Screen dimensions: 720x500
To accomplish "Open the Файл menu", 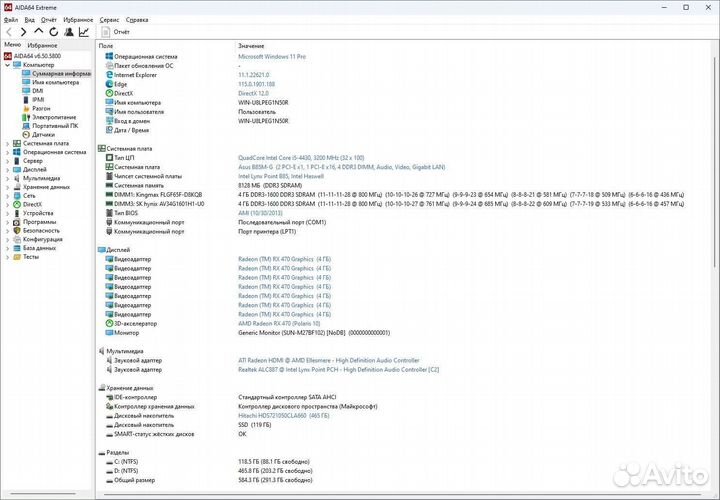I will pyautogui.click(x=11, y=20).
